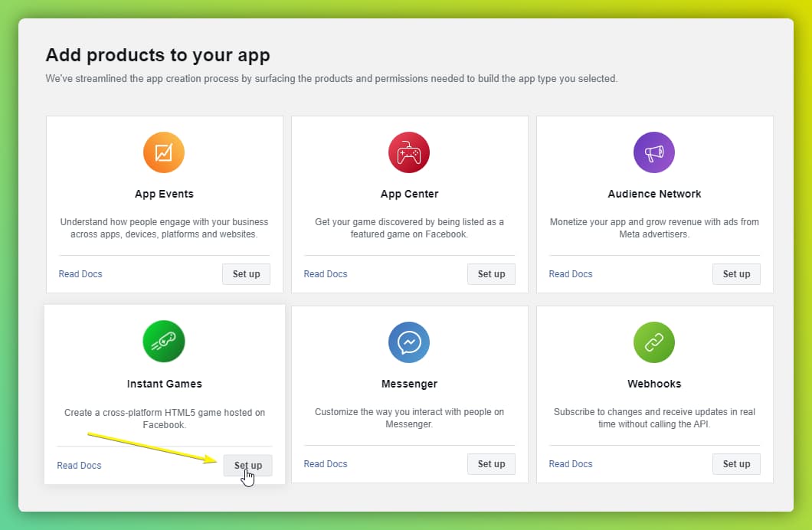
Task: Set up the Webhooks product
Action: [736, 464]
